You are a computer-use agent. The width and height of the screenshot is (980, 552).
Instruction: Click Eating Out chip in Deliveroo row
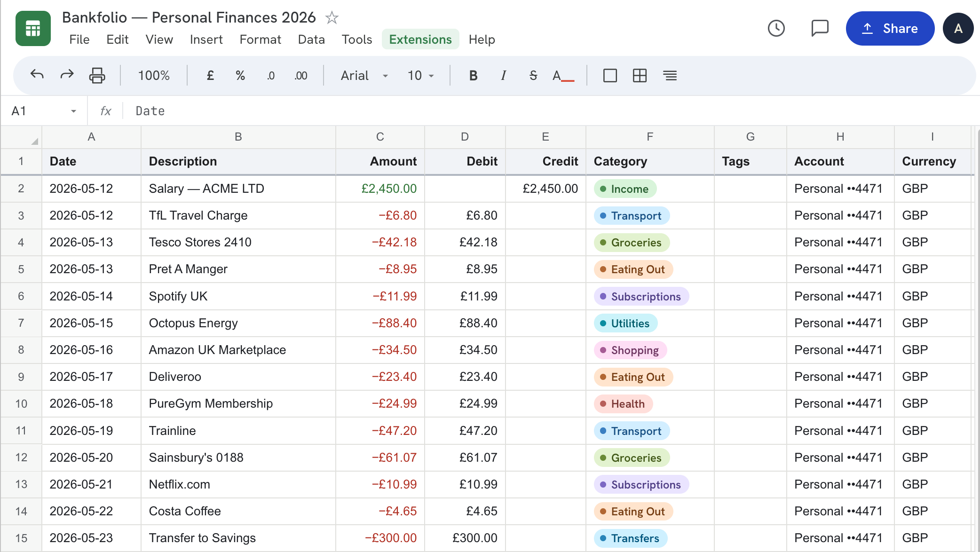[x=633, y=377]
